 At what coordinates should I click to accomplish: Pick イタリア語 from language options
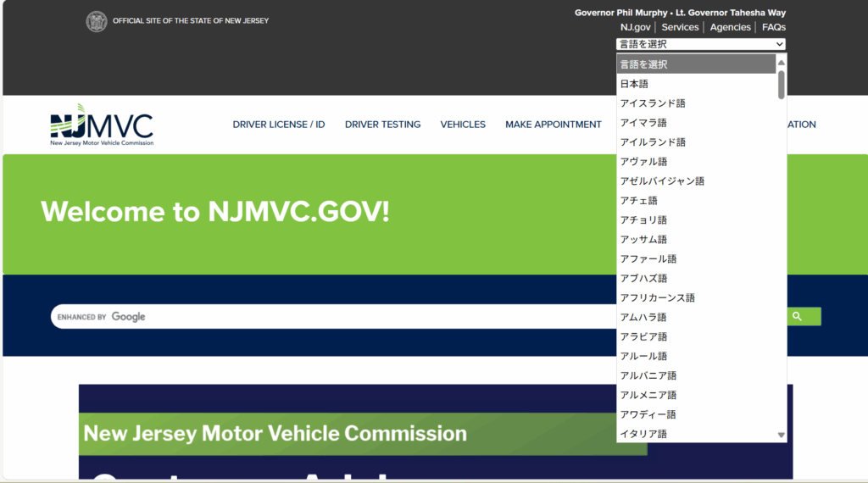(x=643, y=434)
